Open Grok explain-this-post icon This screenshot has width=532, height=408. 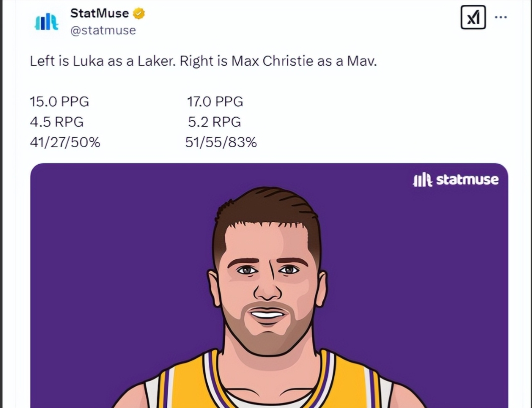(x=473, y=18)
